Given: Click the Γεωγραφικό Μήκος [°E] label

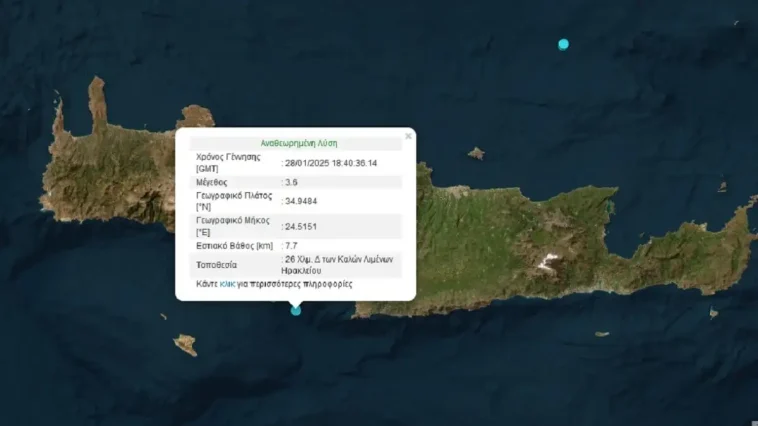Looking at the screenshot, I should point(232,226).
